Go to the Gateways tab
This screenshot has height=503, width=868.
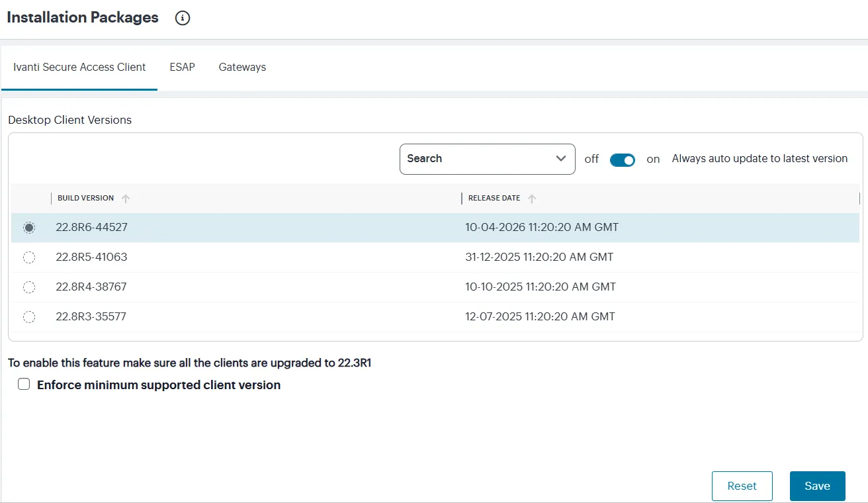coord(242,67)
